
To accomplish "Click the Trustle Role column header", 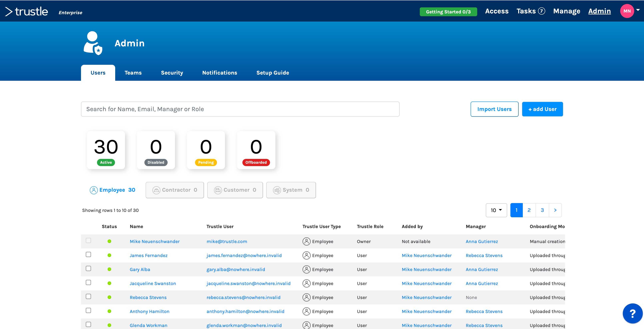I will (x=370, y=226).
